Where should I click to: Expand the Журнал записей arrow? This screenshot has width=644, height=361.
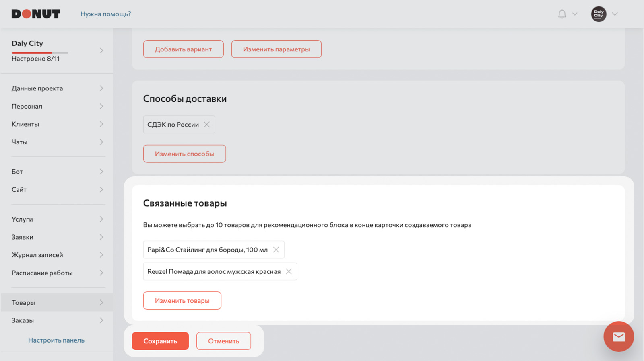[101, 255]
